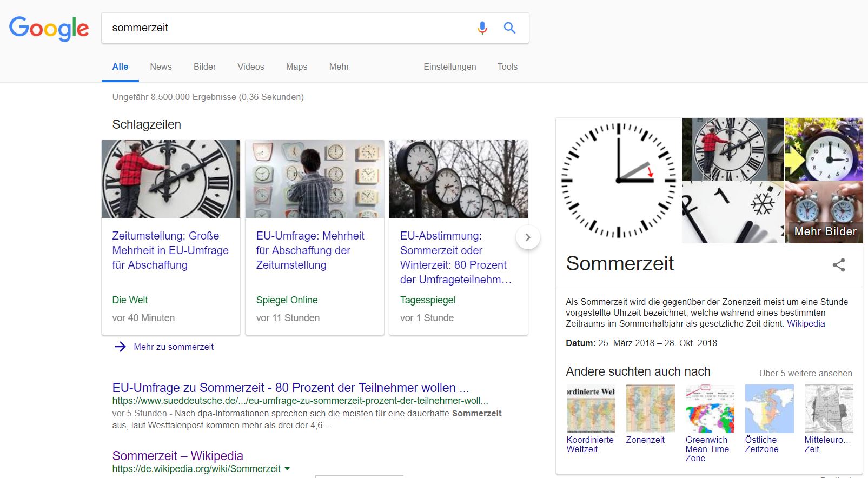Screen dimensions: 868x478
Task: Click the microphone voice search icon
Action: (x=482, y=28)
